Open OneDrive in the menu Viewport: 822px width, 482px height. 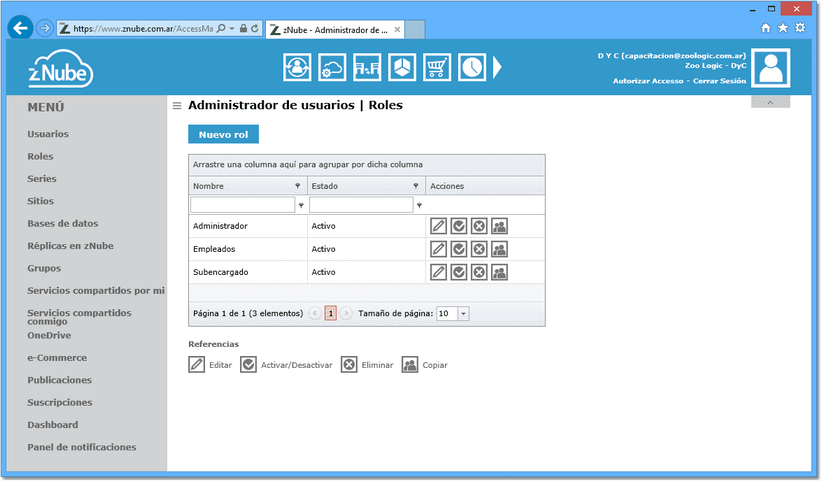(49, 336)
